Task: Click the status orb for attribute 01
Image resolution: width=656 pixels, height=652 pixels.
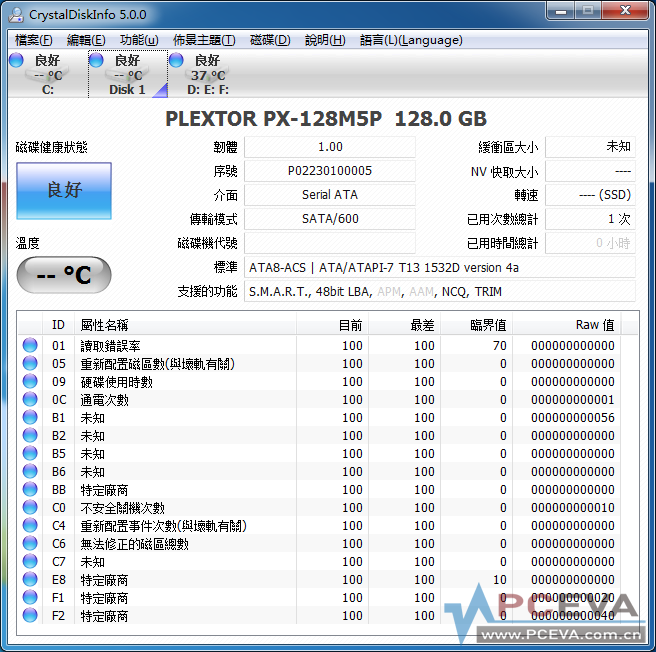Action: (30, 345)
